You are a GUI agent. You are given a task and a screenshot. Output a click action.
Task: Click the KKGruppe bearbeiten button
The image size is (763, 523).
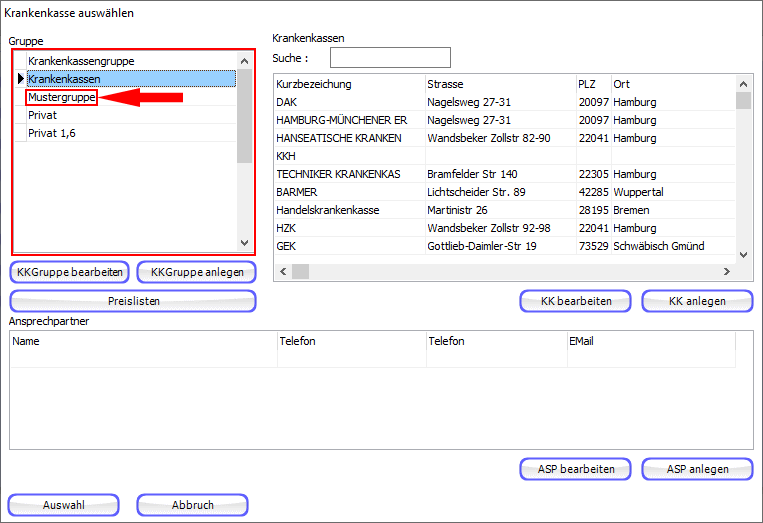pyautogui.click(x=70, y=272)
